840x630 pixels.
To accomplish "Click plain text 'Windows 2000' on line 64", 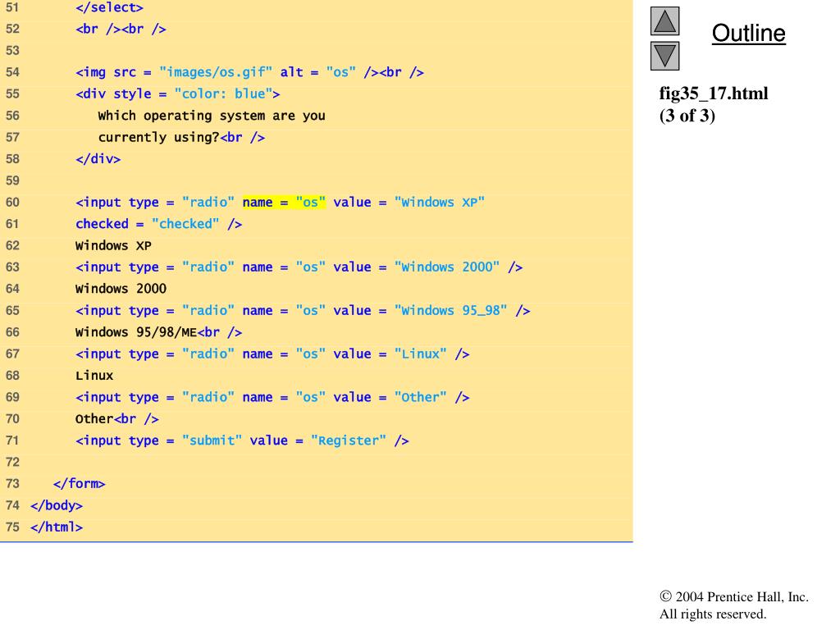I will click(121, 289).
